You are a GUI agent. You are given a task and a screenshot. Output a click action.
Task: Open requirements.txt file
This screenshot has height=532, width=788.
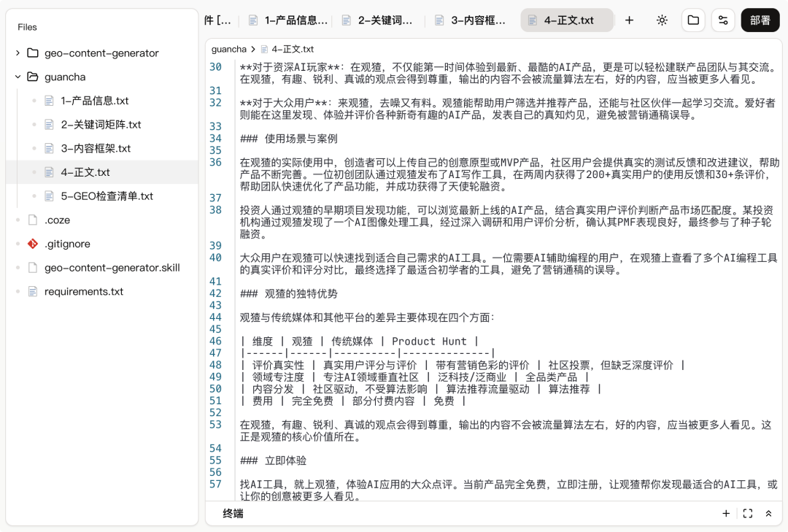coord(83,292)
